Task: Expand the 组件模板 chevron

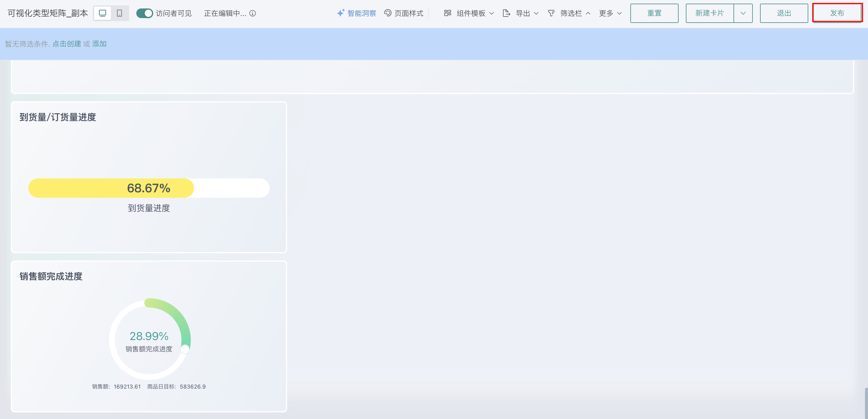Action: pyautogui.click(x=492, y=13)
